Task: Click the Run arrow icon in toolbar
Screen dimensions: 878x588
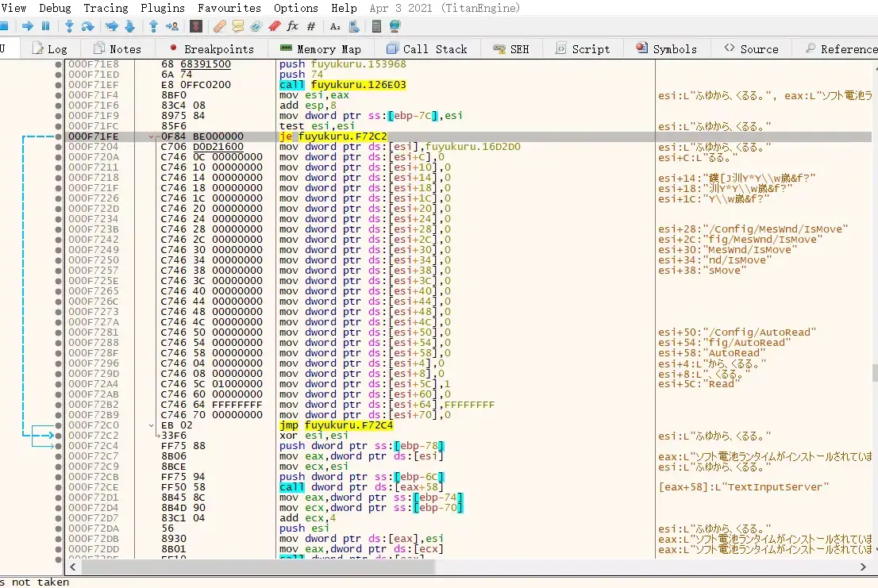Action: (x=28, y=25)
